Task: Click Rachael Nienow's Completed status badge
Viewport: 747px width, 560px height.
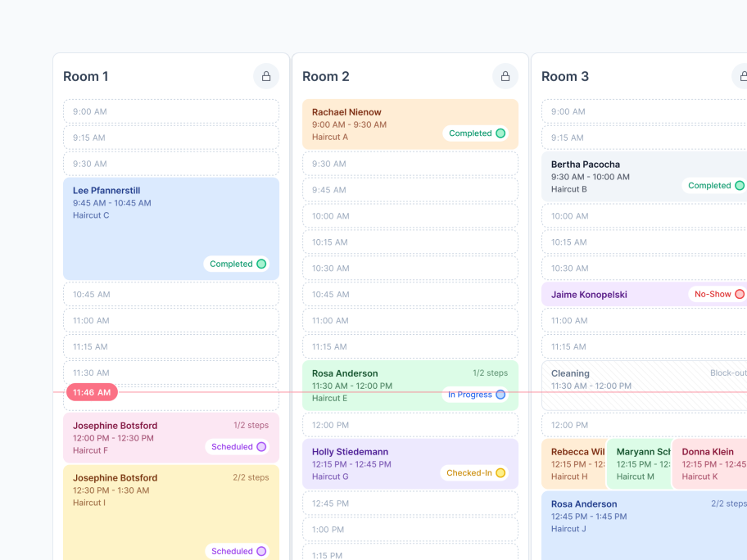Action: click(x=477, y=133)
